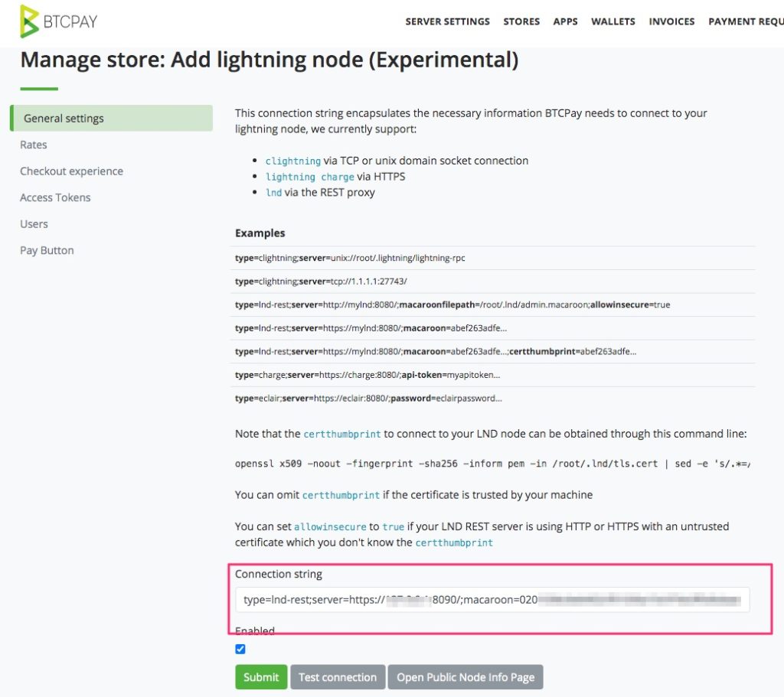Select the eclair password example row
This screenshot has width=784, height=697.
(492, 399)
